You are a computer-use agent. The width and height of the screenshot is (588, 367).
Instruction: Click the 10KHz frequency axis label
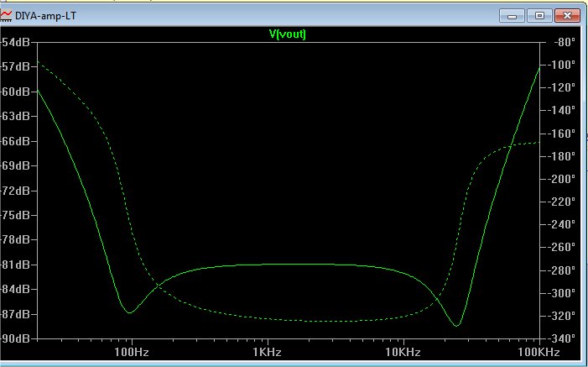(403, 353)
